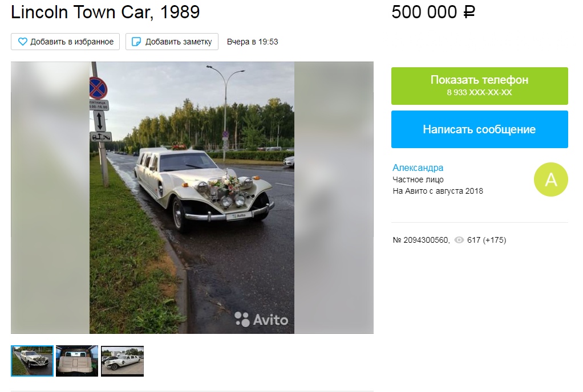Open seller profile link Александра

tap(418, 168)
